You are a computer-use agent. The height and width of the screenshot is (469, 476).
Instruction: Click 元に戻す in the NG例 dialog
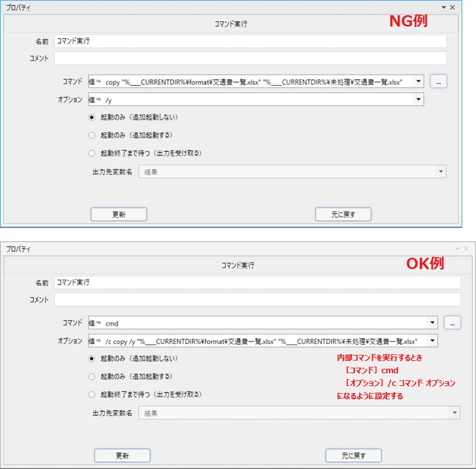(344, 214)
